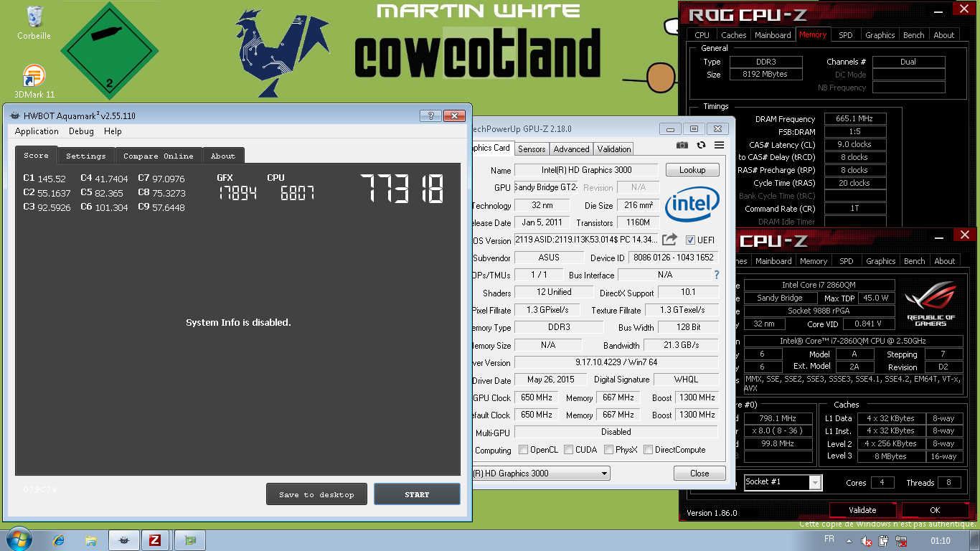The width and height of the screenshot is (980, 551).
Task: Toggle the DirectCompute checkbox
Action: [x=648, y=450]
